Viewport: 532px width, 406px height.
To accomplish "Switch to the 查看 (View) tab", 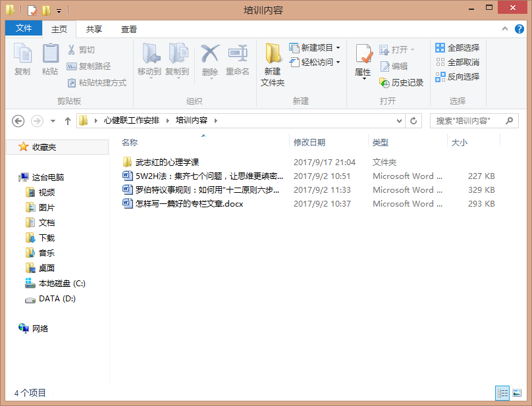I will [x=128, y=28].
